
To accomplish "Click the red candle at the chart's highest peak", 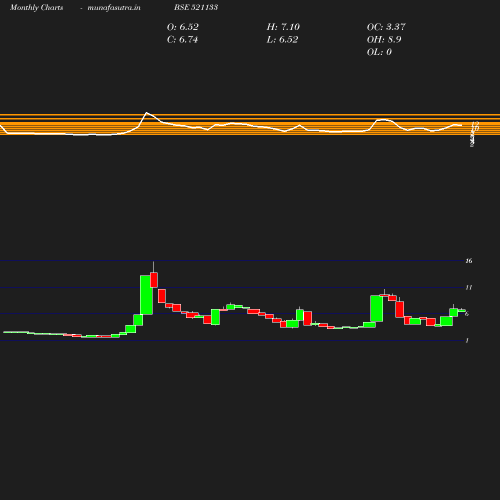I will point(154,280).
